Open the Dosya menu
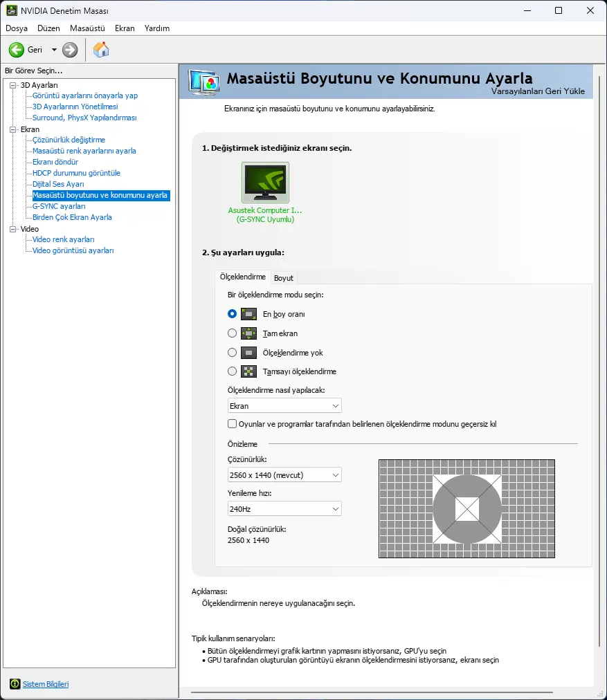Screen dimensions: 607x700 [17, 28]
